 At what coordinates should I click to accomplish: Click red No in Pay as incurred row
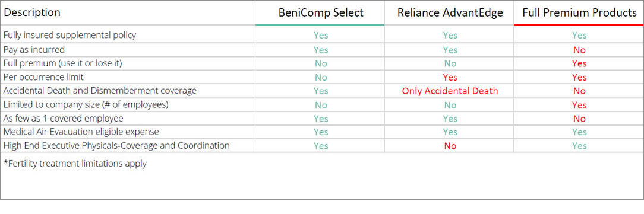tap(579, 50)
